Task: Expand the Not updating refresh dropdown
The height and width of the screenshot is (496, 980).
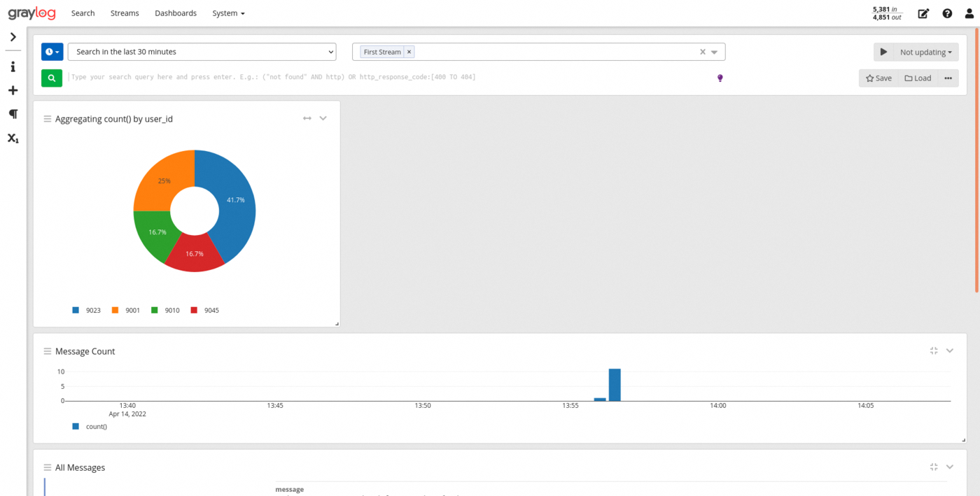Action: [x=925, y=52]
